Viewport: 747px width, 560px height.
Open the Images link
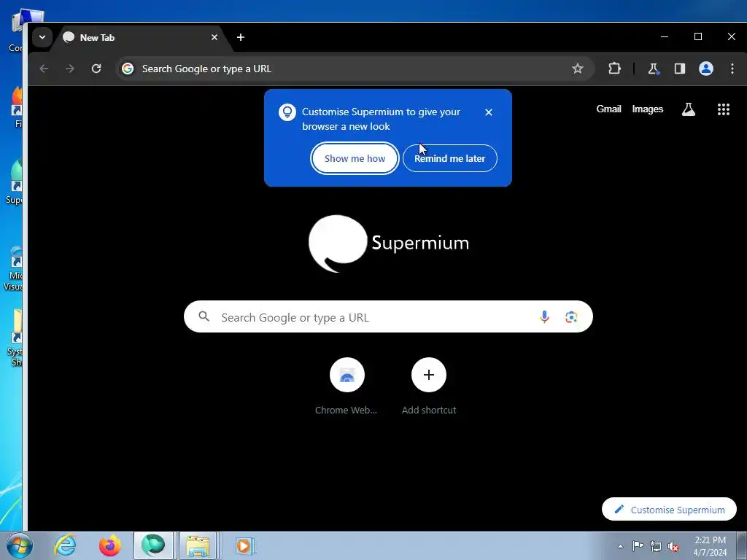pos(648,109)
